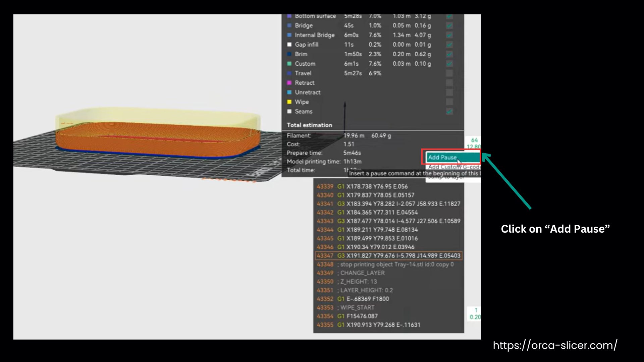Click the Model printing time 1h13m value
The height and width of the screenshot is (362, 644).
352,162
